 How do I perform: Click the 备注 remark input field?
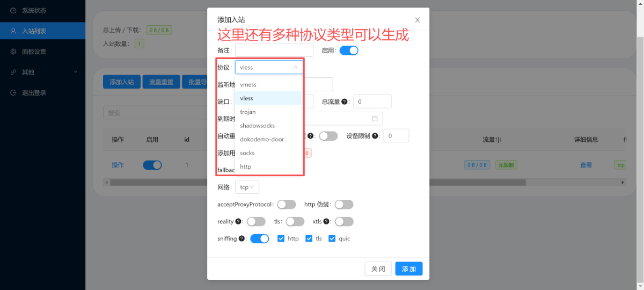pos(274,50)
